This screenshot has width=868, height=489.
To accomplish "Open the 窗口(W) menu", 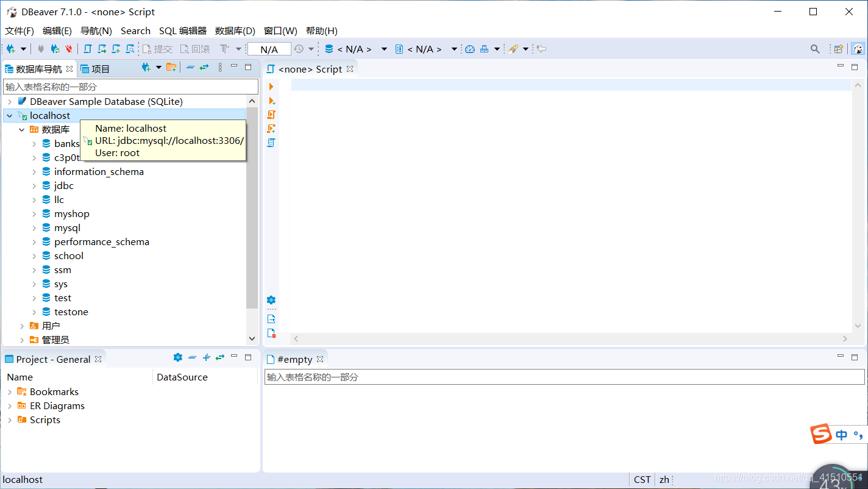I will [280, 30].
